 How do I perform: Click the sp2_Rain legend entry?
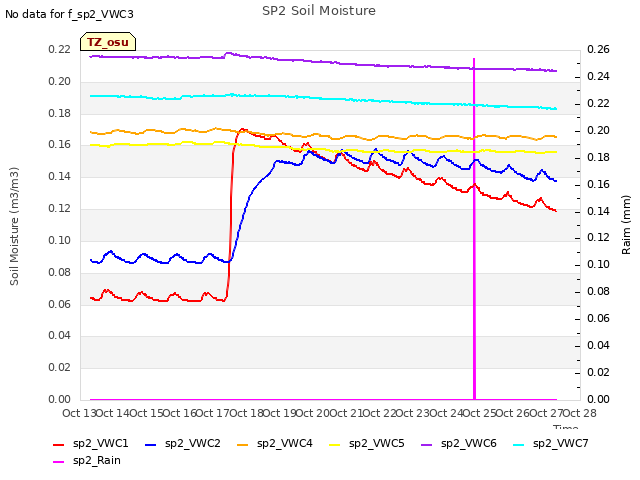87,461
